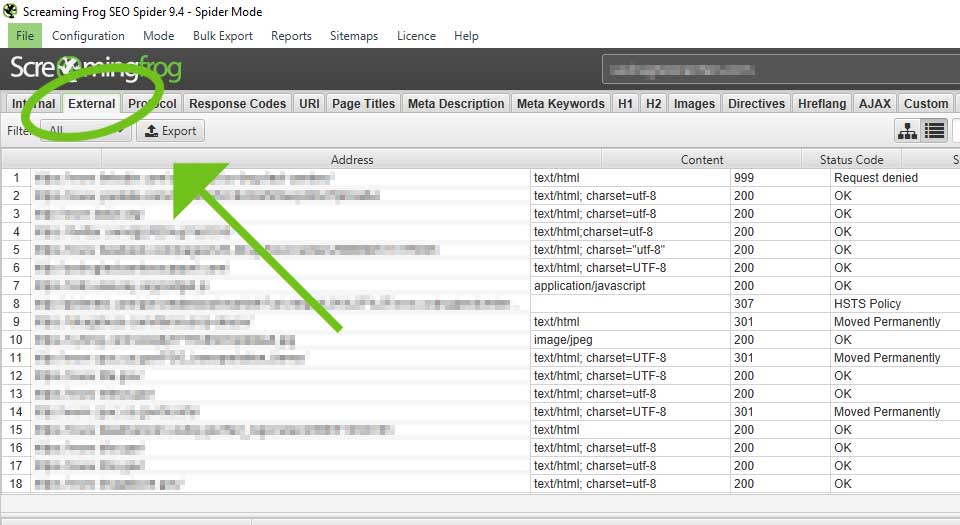Open the File menu
The width and height of the screenshot is (960, 525).
coord(25,35)
